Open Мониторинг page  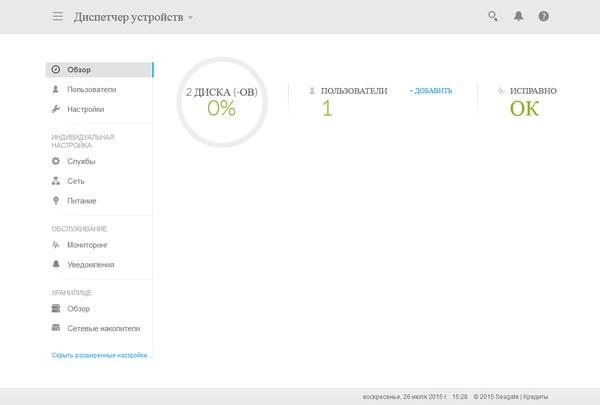point(87,245)
